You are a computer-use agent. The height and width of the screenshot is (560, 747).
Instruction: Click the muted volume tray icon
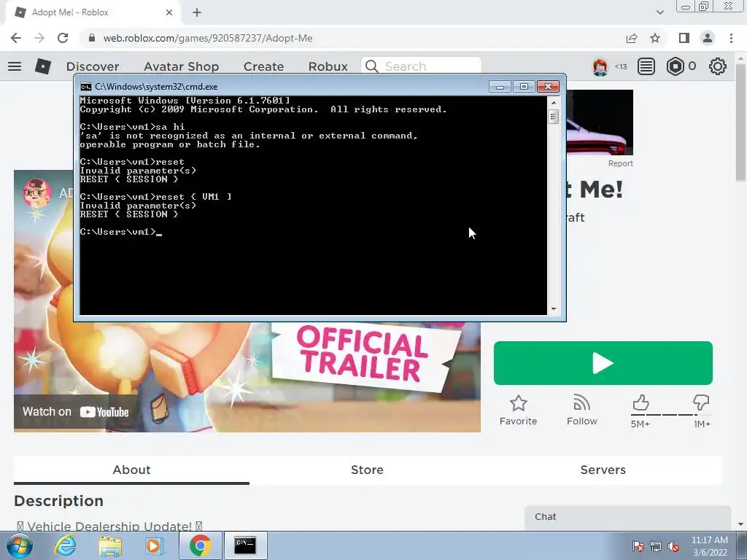coord(673,546)
